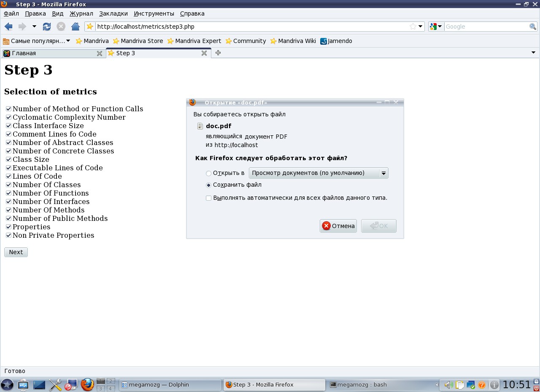Close the Step 3 tab
The image size is (540, 392).
[204, 53]
